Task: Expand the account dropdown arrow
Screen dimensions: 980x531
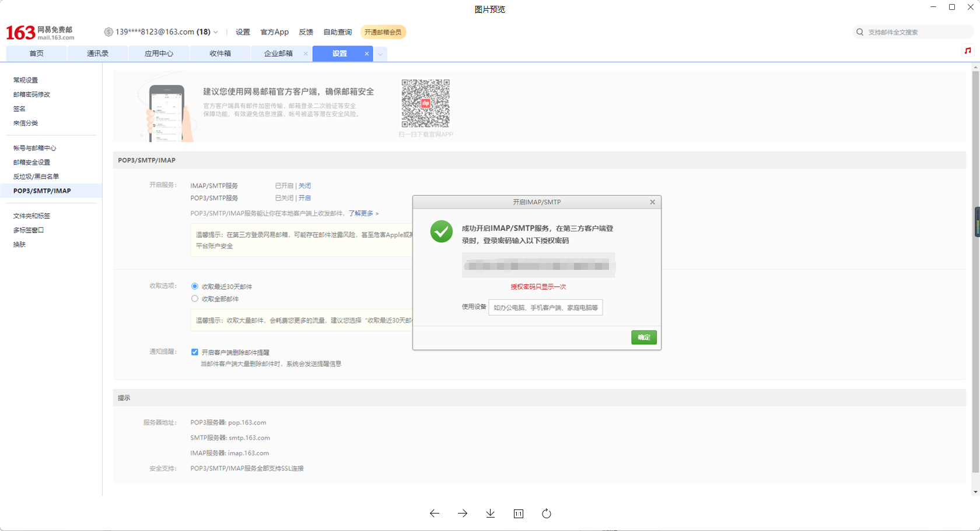Action: (216, 32)
